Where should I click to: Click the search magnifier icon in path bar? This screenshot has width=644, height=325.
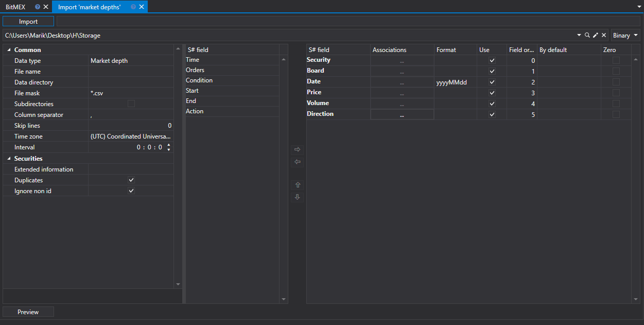tap(587, 36)
